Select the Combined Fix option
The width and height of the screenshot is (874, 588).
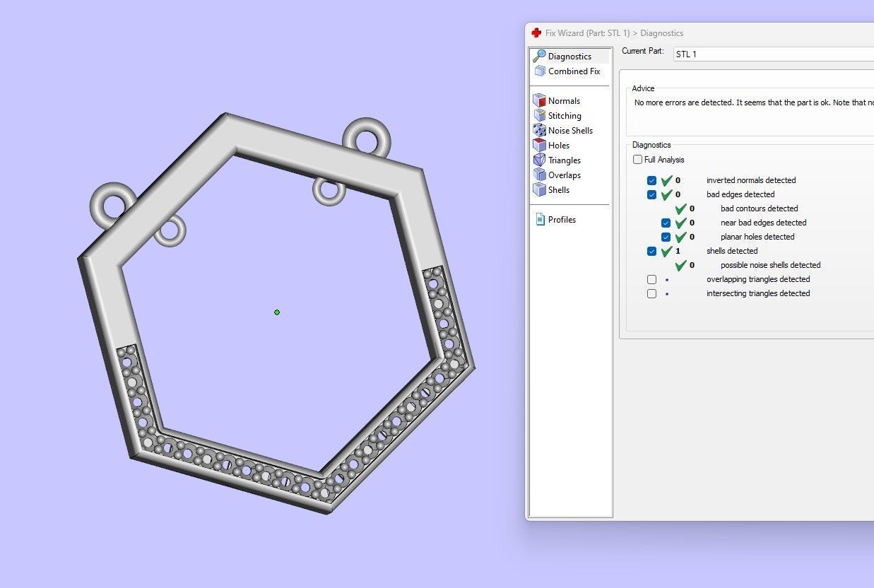point(567,71)
